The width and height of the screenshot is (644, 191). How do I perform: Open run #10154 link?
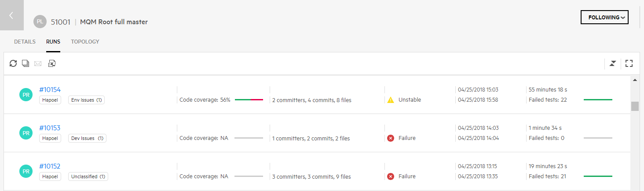point(50,90)
